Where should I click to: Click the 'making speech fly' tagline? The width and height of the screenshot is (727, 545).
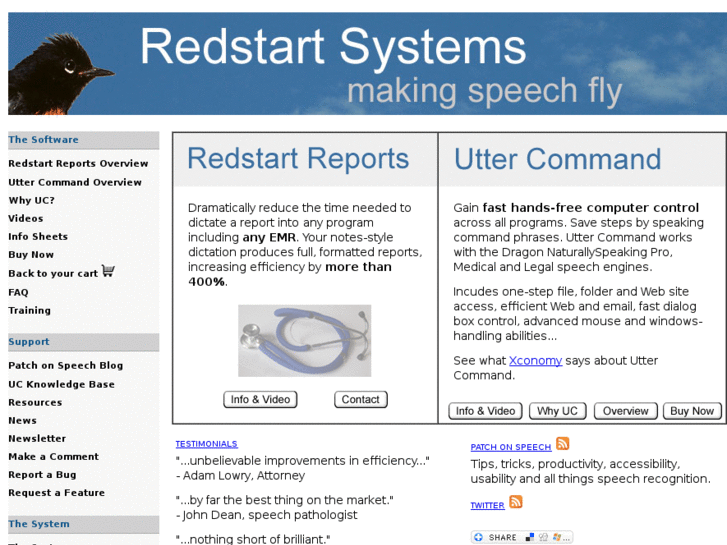(485, 91)
